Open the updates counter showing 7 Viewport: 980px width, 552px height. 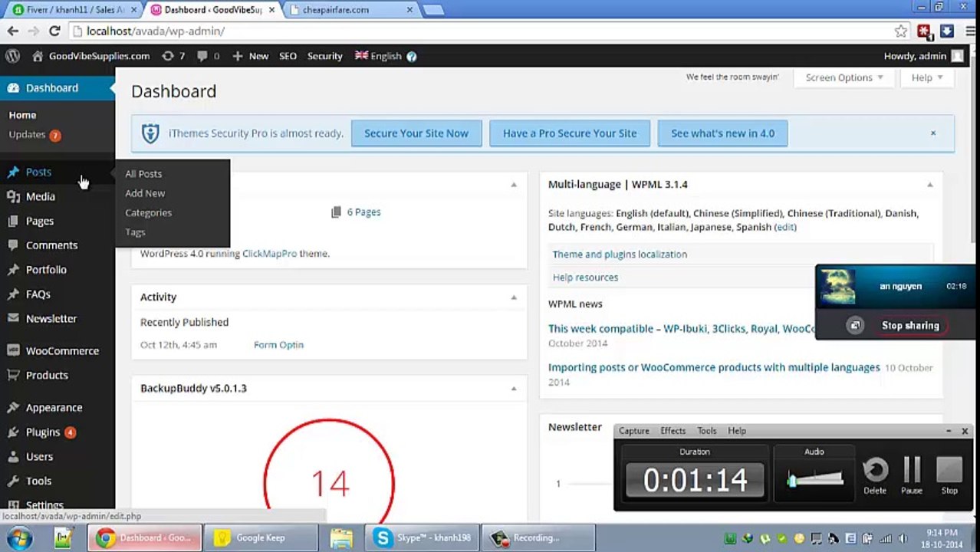point(173,56)
